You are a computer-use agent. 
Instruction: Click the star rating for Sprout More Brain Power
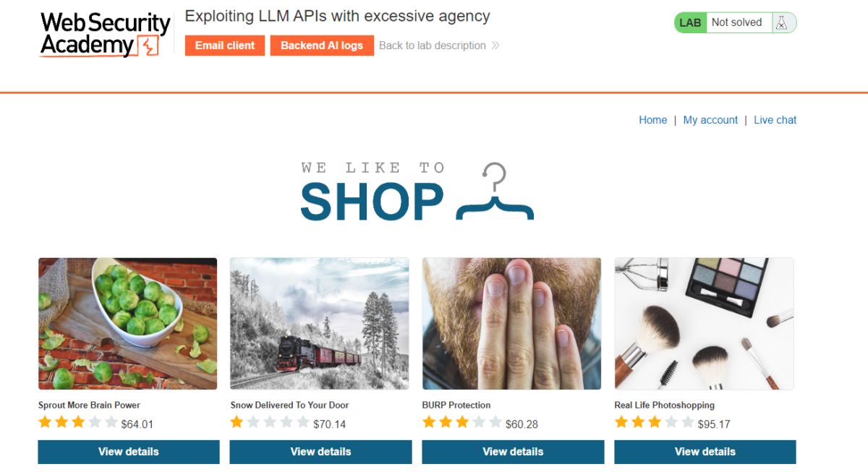tap(78, 423)
